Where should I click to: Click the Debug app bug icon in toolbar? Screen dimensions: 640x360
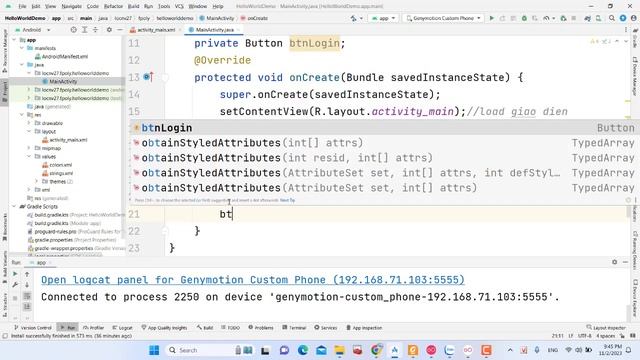point(524,18)
